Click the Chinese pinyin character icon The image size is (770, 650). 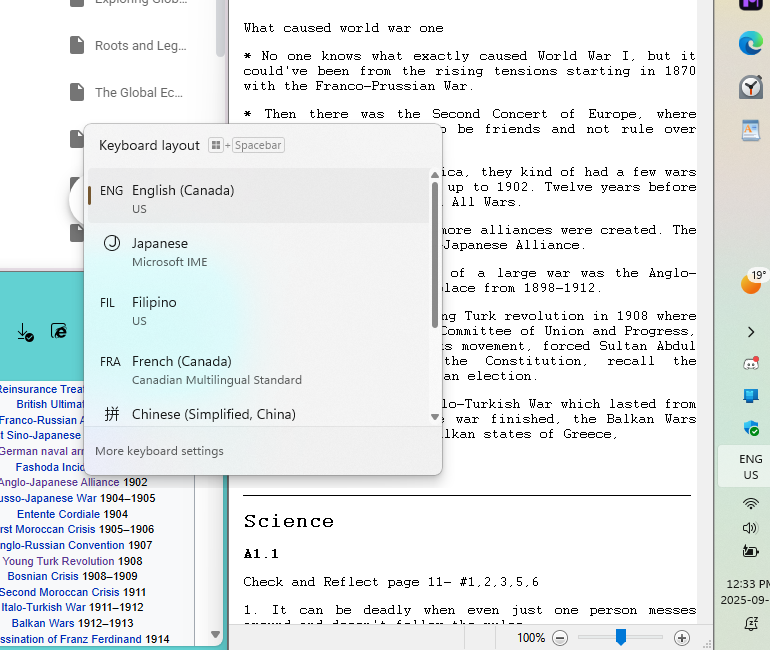click(x=112, y=414)
